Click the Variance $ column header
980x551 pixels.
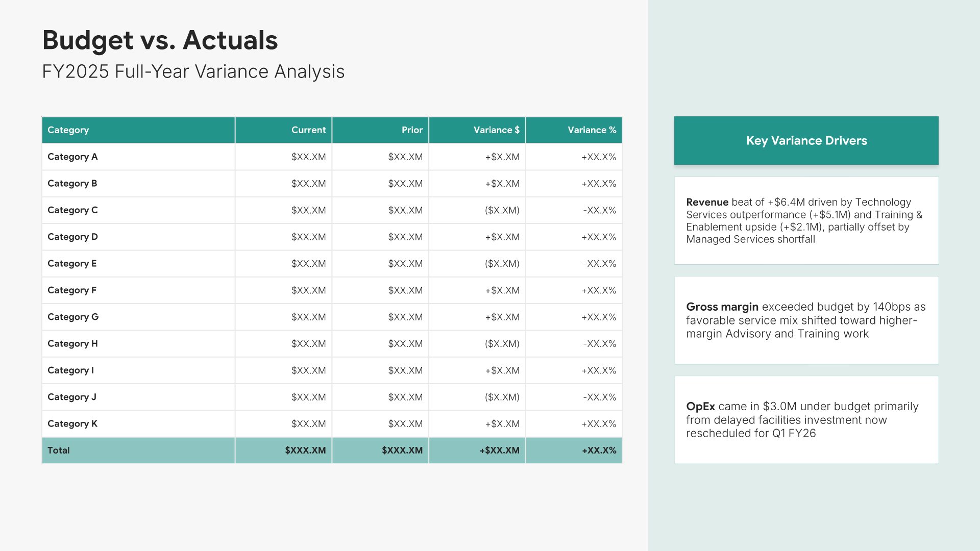click(x=496, y=130)
